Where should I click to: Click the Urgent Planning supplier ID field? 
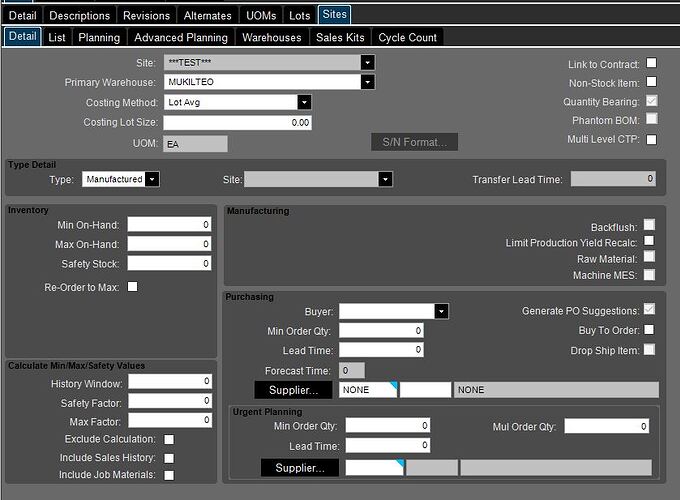click(374, 468)
